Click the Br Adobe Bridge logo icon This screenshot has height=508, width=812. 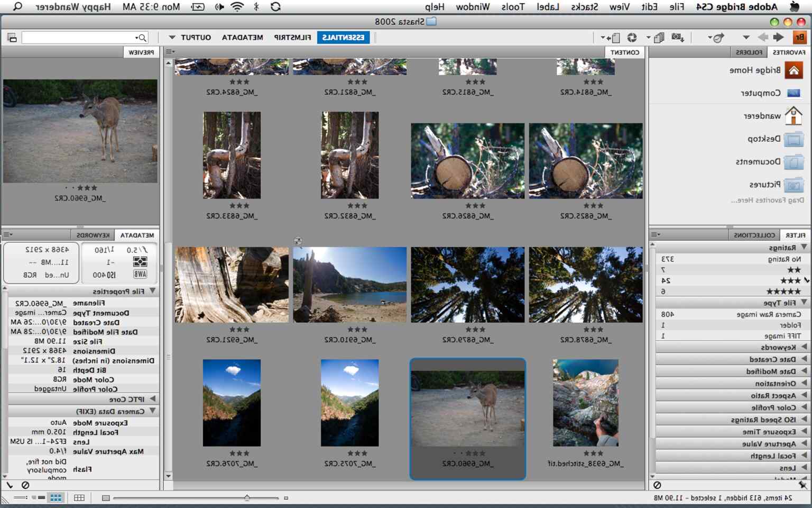799,38
